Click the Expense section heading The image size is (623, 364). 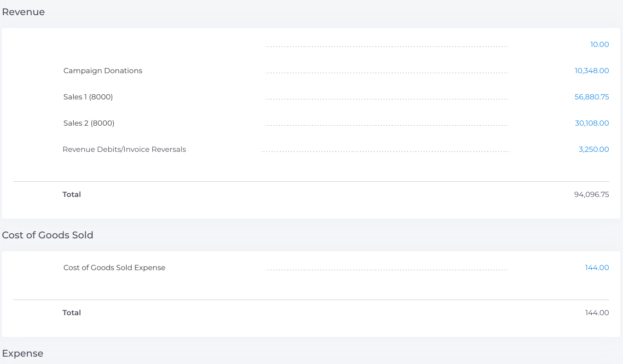[23, 353]
